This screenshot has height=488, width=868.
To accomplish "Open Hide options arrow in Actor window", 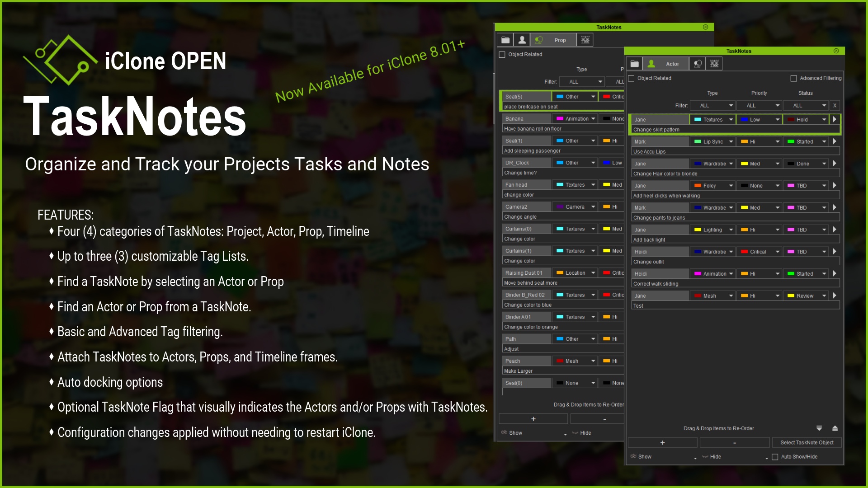I will [767, 458].
